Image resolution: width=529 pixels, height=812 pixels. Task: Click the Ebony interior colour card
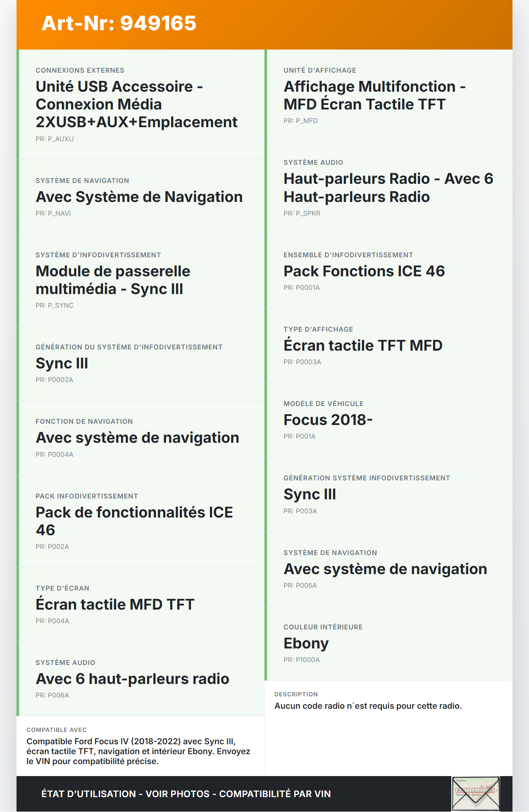click(x=388, y=643)
